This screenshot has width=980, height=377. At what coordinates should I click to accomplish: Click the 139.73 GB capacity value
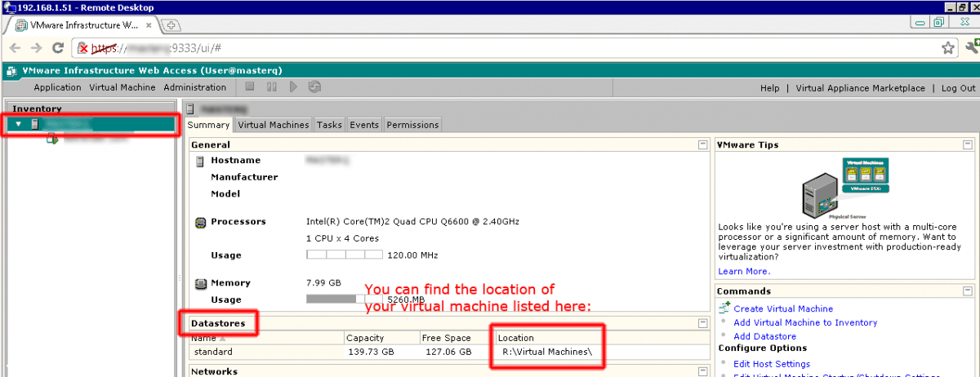pyautogui.click(x=370, y=353)
